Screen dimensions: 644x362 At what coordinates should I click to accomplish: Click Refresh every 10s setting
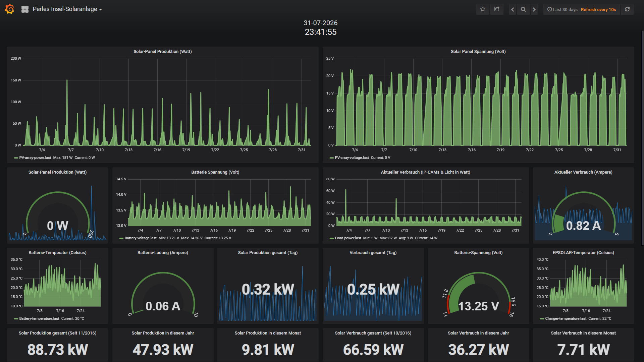point(598,9)
